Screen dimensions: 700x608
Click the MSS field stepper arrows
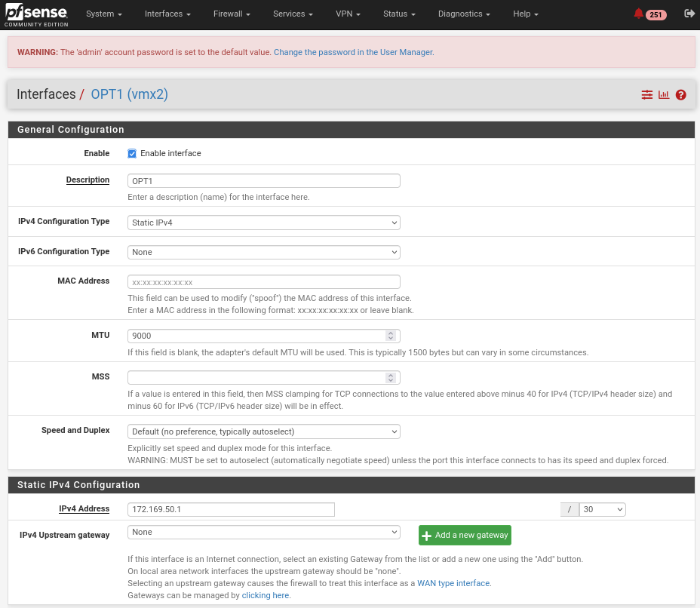[391, 378]
